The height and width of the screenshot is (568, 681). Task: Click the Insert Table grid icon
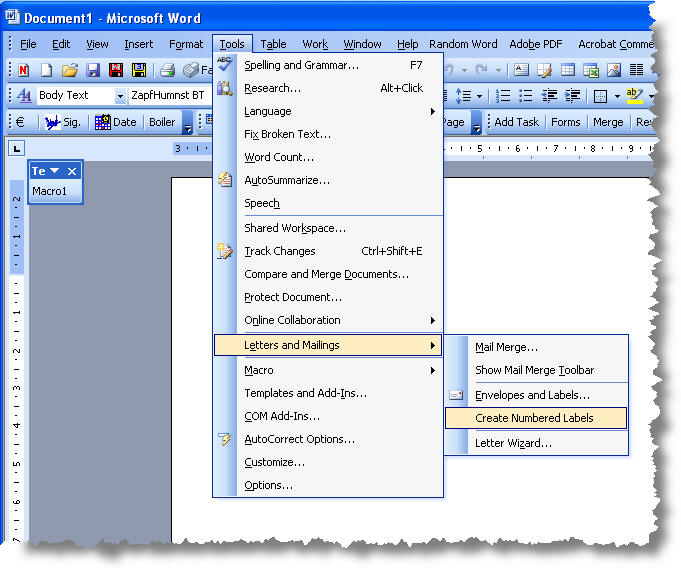point(568,70)
